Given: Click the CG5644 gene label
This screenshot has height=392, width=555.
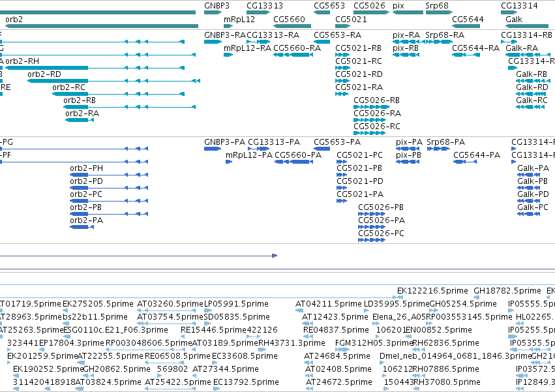Looking at the screenshot, I should click(468, 19).
